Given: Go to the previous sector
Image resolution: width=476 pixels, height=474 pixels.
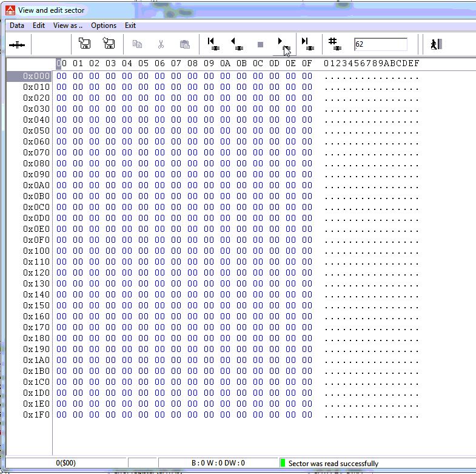Looking at the screenshot, I should coord(237,44).
